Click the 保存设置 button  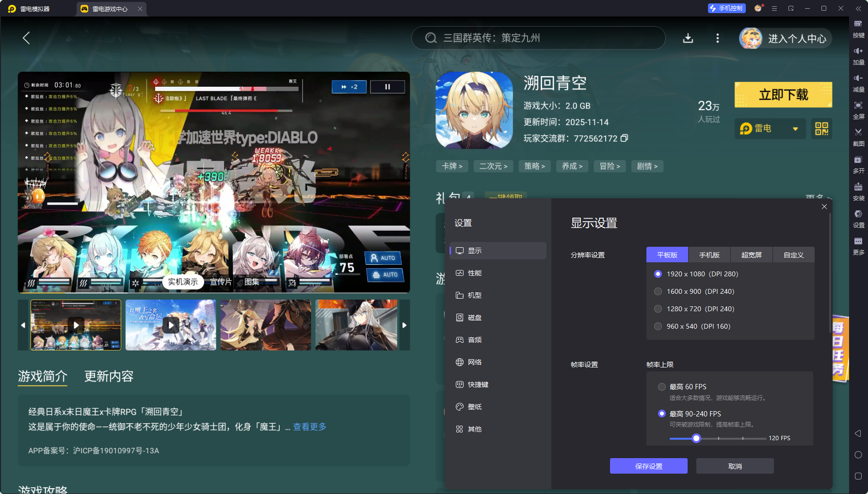(649, 466)
